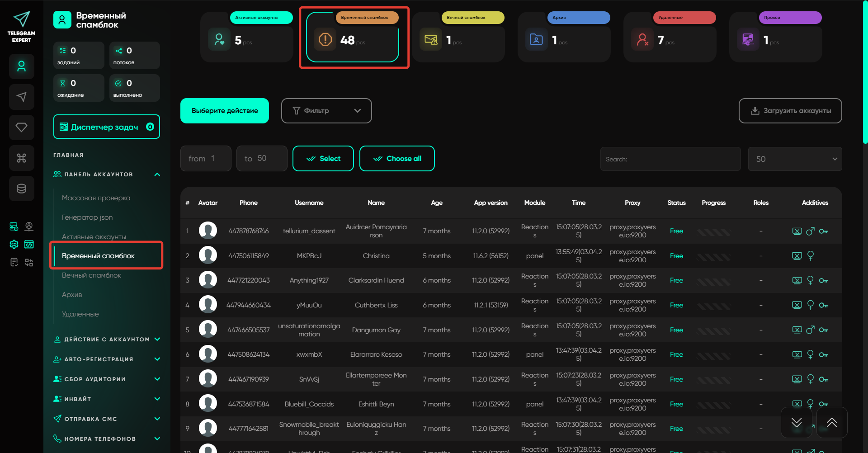868x453 pixels.
Task: Click the settings gear icon in left rail
Action: (14, 245)
